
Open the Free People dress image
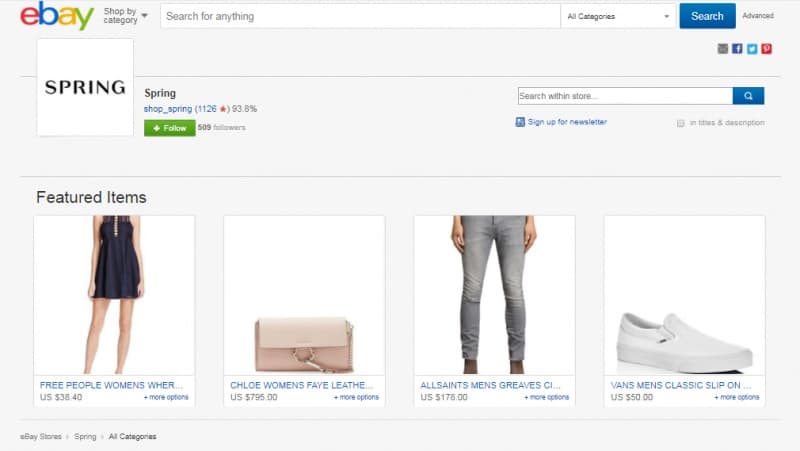114,295
